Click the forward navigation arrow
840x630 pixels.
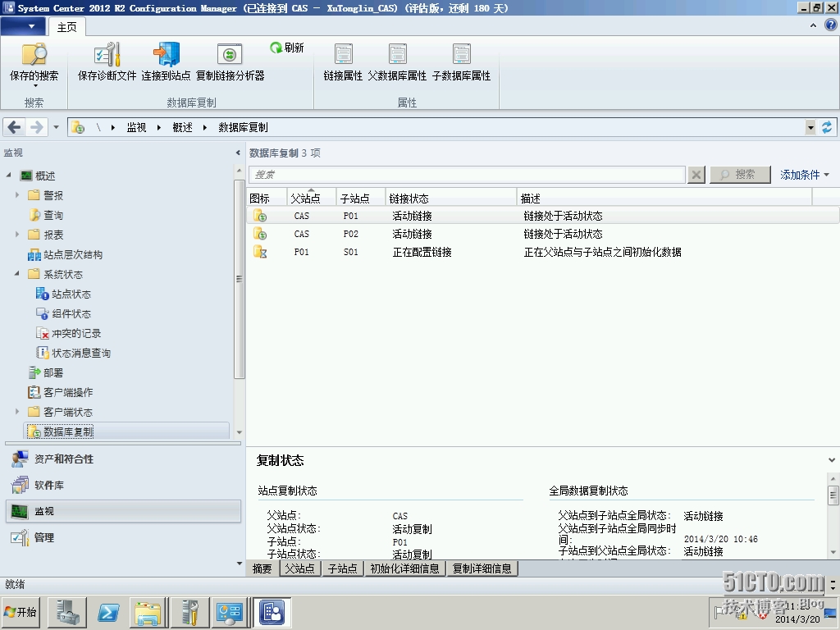[36, 127]
